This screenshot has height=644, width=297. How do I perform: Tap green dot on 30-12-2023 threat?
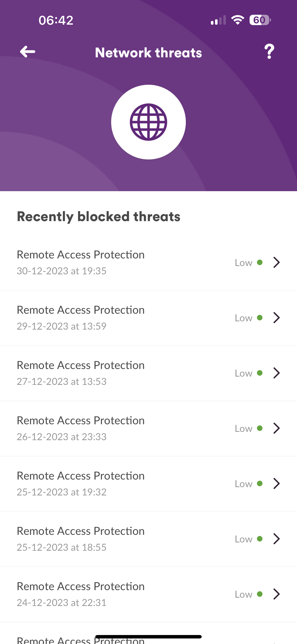(x=260, y=263)
